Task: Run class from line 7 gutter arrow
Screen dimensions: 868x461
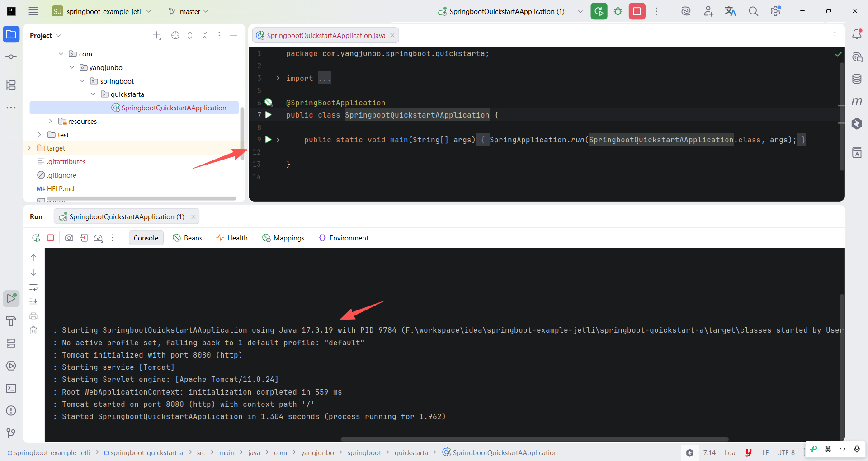Action: click(268, 115)
